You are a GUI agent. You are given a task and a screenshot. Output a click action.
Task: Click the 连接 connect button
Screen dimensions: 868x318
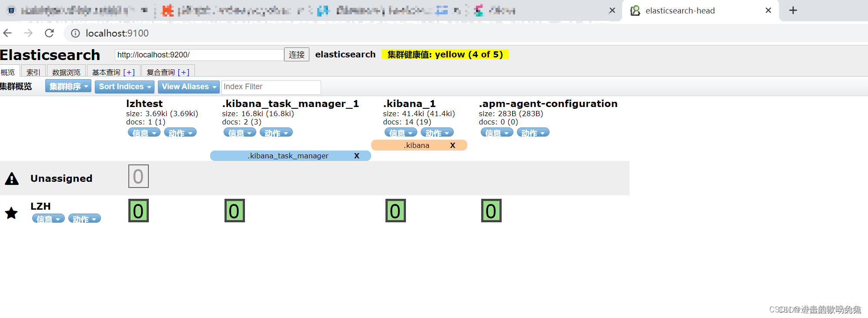click(297, 54)
